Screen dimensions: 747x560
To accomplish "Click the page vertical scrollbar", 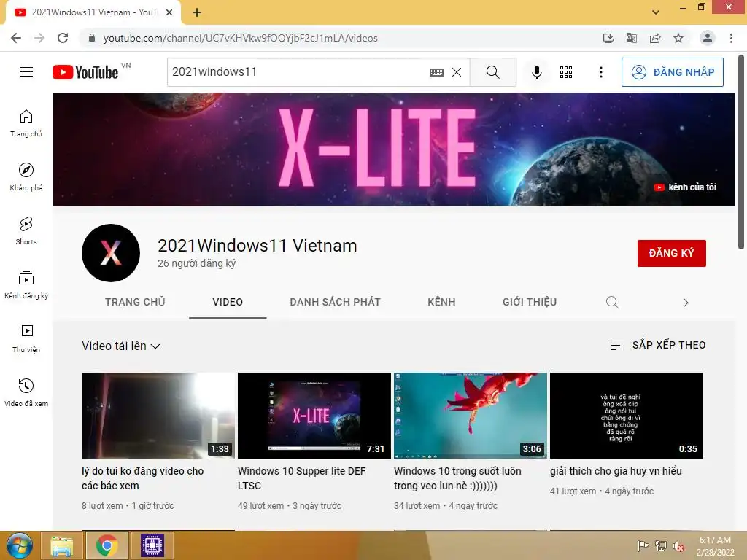I will tap(741, 152).
